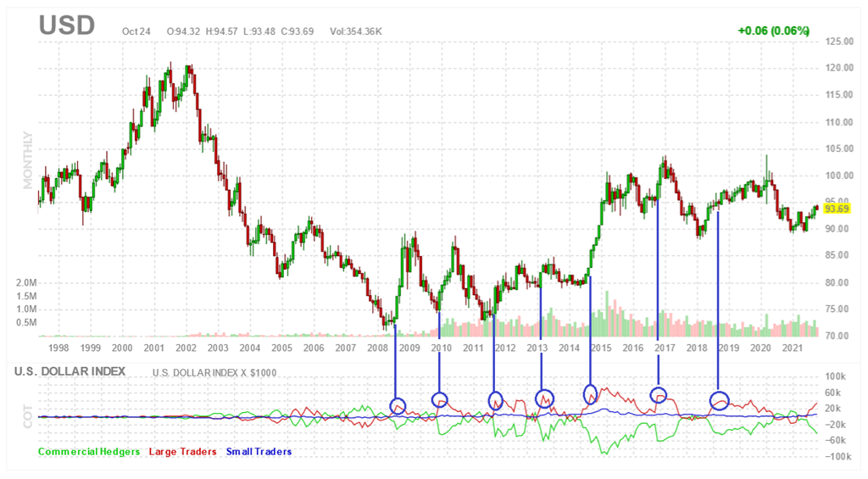
Task: Click the COT vertical panel label
Action: (x=28, y=415)
